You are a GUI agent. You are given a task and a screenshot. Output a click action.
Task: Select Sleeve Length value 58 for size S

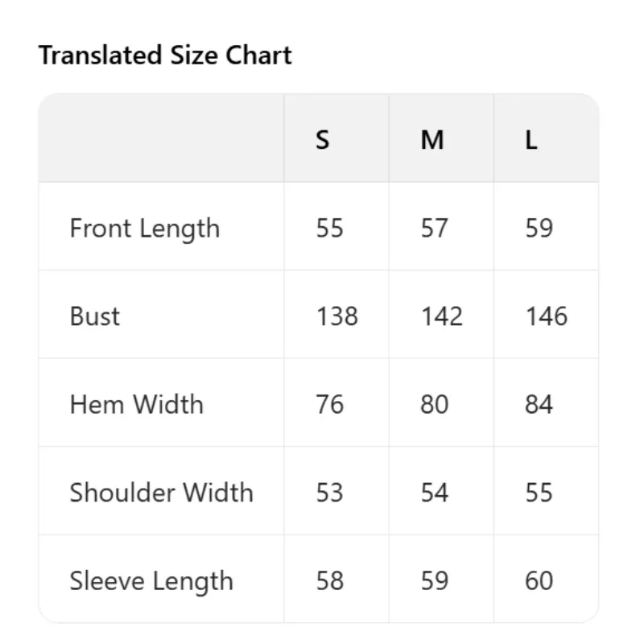pos(330,580)
